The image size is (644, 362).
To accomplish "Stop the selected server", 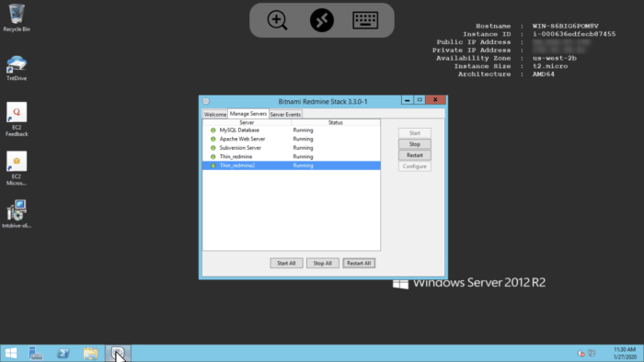I will (x=414, y=144).
